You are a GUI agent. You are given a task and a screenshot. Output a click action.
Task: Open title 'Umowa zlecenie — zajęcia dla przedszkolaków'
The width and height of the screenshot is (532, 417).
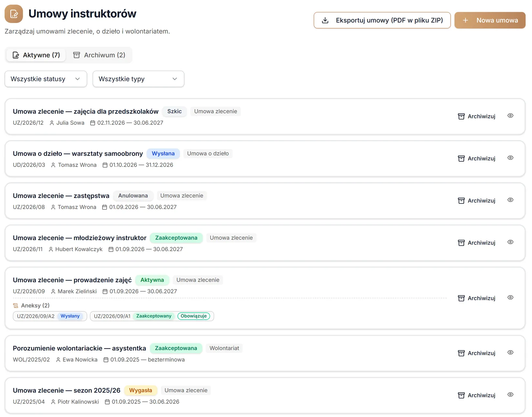tap(86, 111)
